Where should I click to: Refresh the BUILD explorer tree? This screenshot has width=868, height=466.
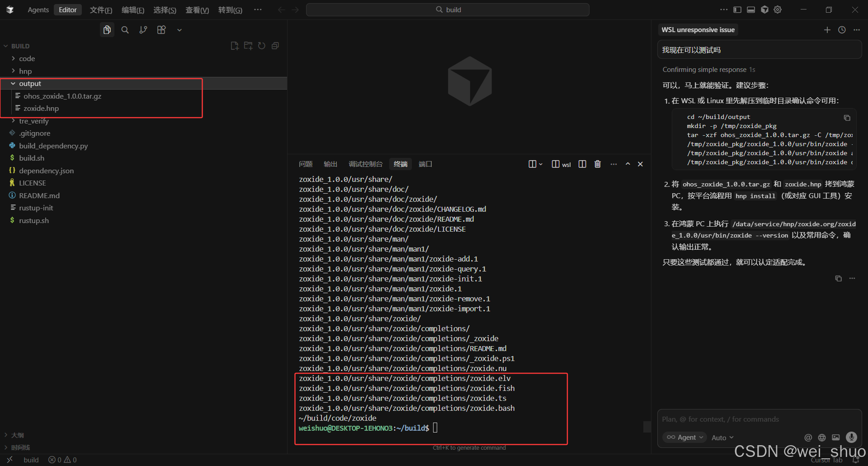[262, 46]
